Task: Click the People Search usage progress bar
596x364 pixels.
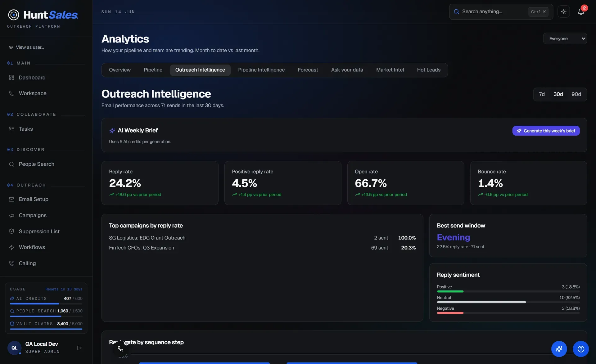Action: 46,316
